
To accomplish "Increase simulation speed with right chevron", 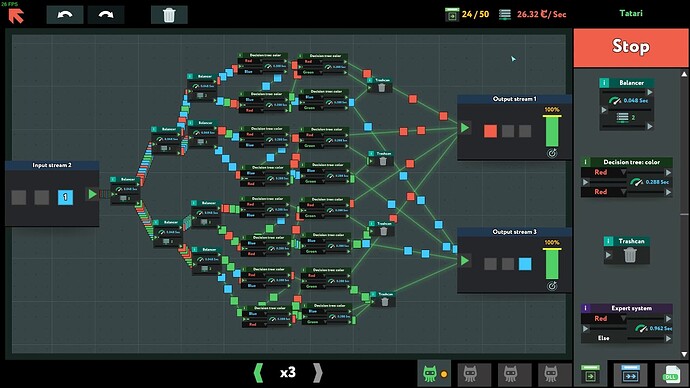I will [318, 373].
